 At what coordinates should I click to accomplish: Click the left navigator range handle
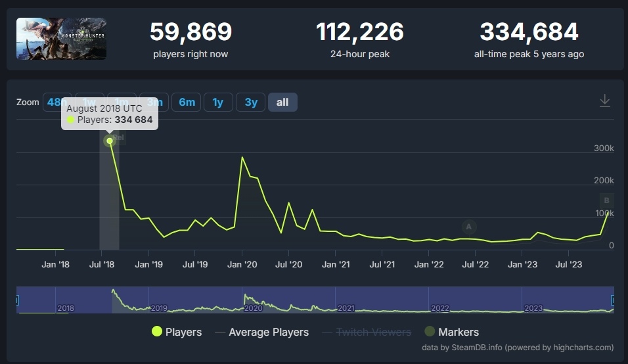17,300
